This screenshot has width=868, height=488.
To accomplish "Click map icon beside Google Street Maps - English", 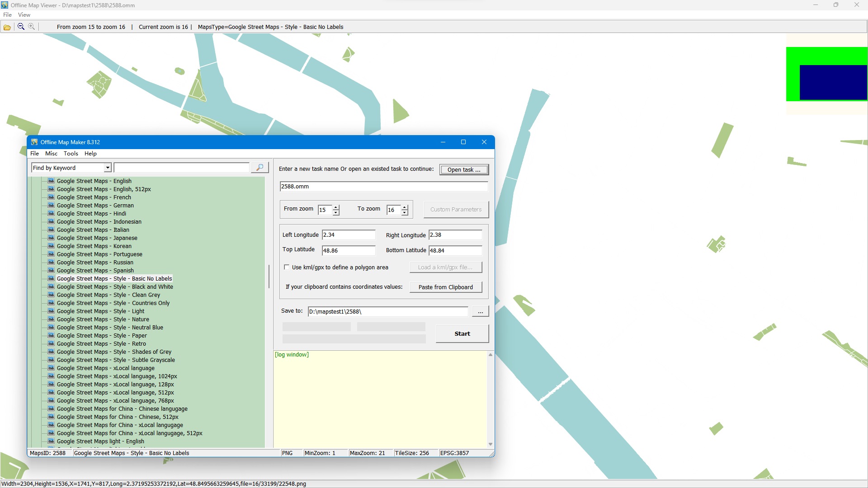I will 51,181.
